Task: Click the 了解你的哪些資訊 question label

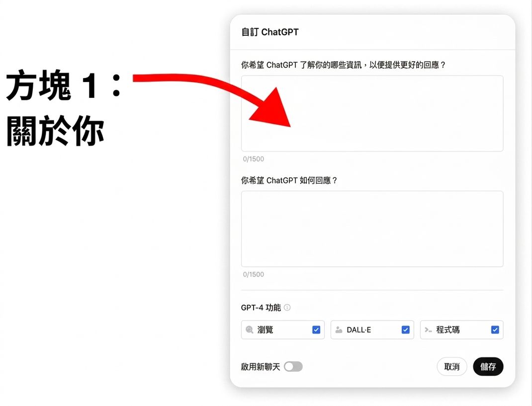Action: point(343,65)
